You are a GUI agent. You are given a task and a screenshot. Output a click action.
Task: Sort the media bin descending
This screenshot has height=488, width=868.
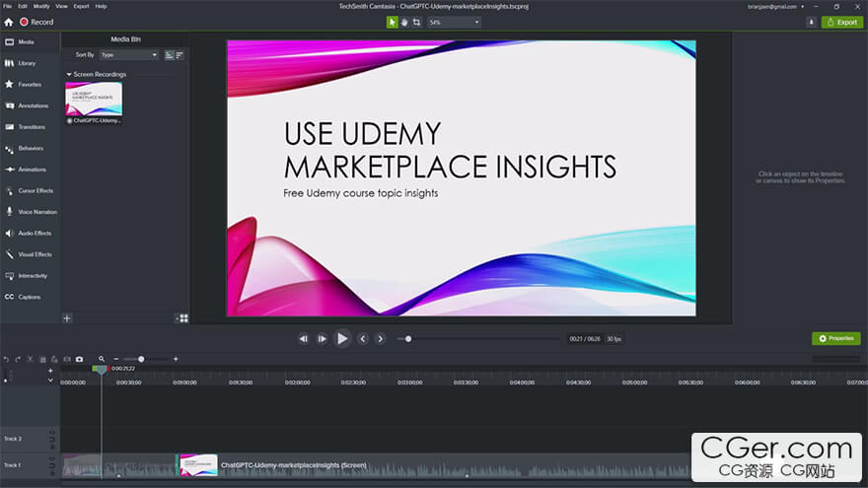pos(180,55)
